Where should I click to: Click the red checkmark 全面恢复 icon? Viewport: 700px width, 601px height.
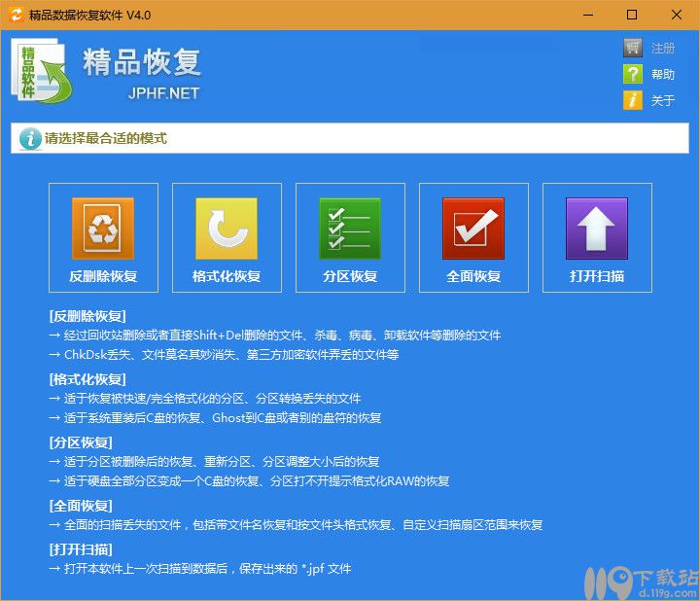pyautogui.click(x=473, y=229)
